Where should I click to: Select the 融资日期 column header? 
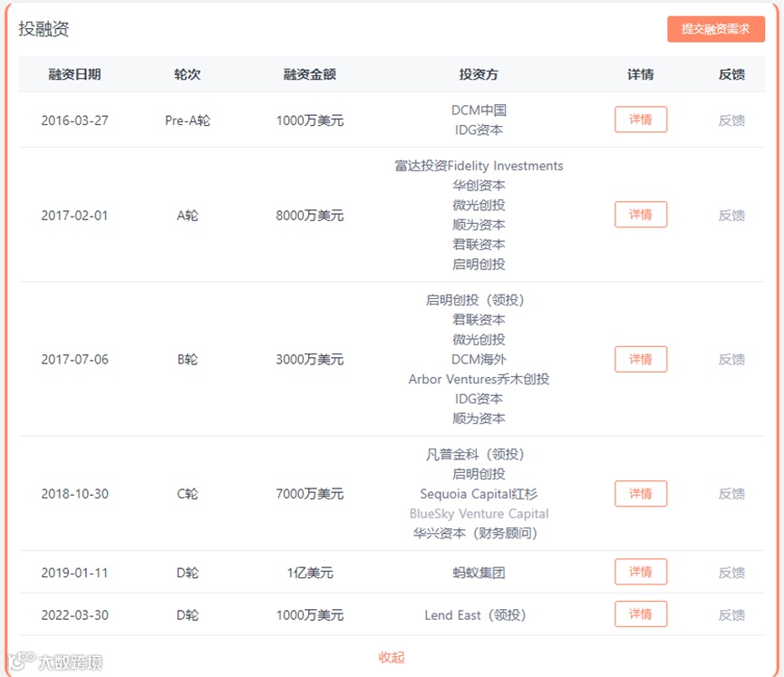74,74
